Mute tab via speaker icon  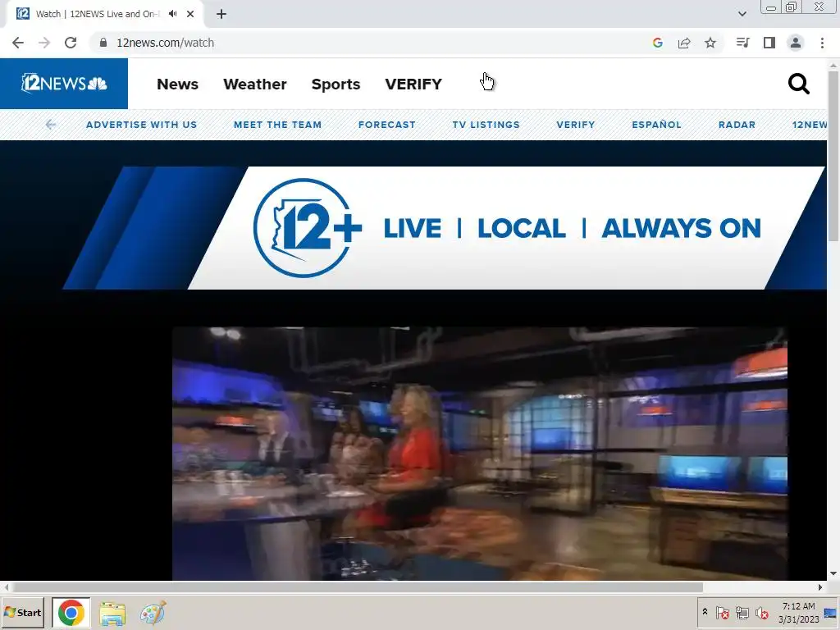point(172,14)
